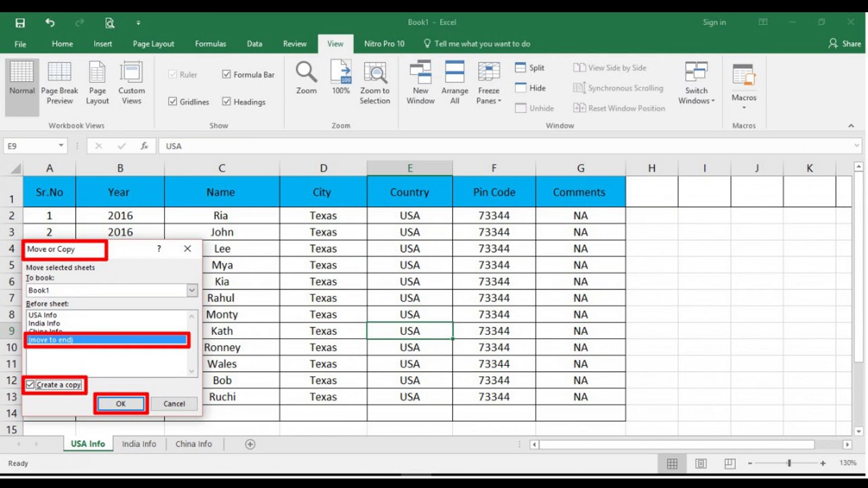Set zoom to 100%
Screen dimensions: 868x488
(x=340, y=78)
